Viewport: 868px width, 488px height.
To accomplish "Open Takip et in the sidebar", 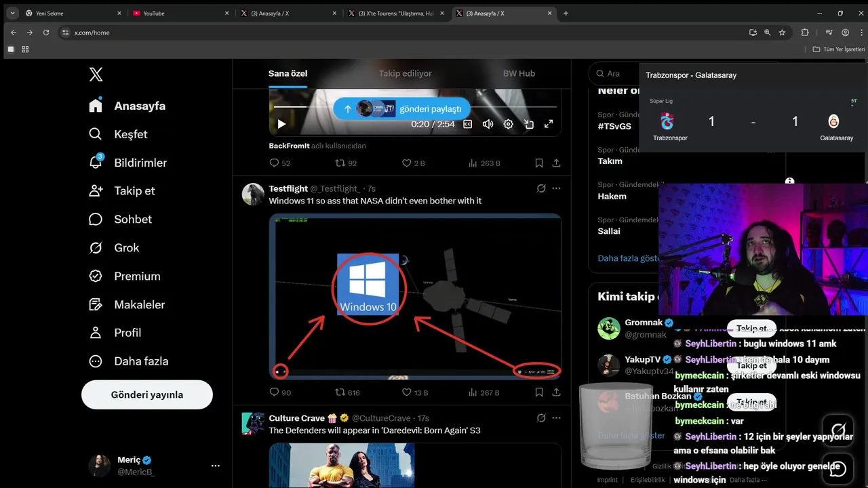I will click(121, 191).
